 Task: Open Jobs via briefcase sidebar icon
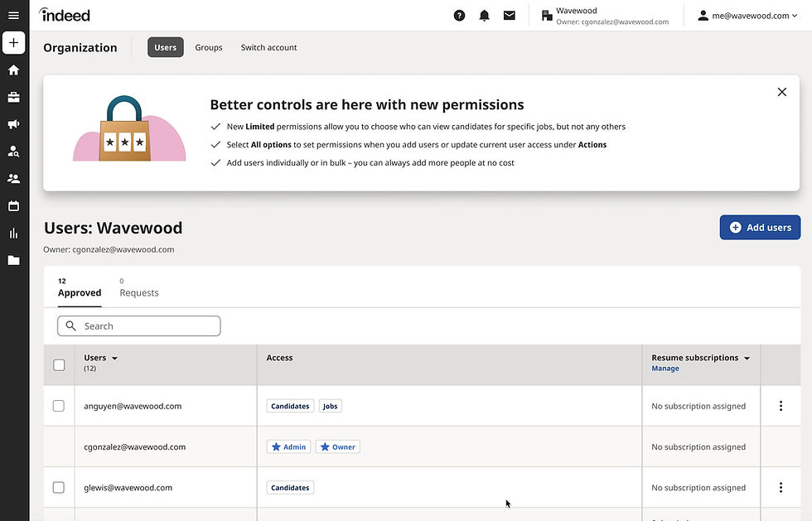tap(14, 97)
